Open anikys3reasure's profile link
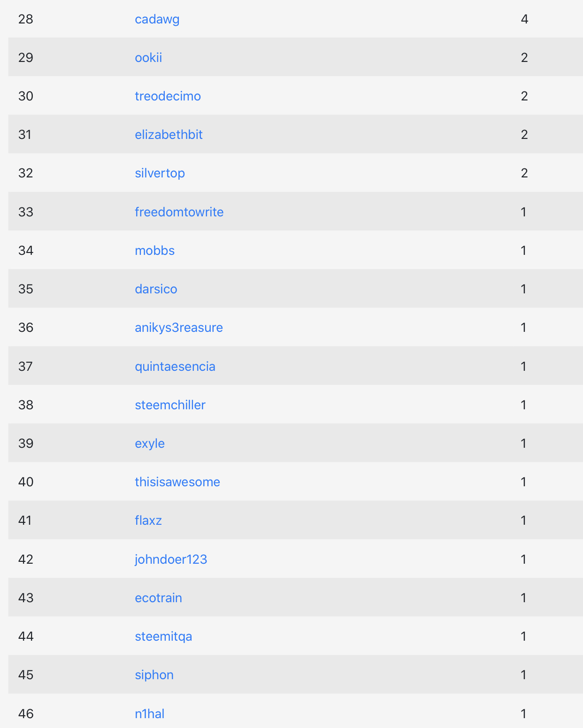The height and width of the screenshot is (728, 583). pos(178,328)
